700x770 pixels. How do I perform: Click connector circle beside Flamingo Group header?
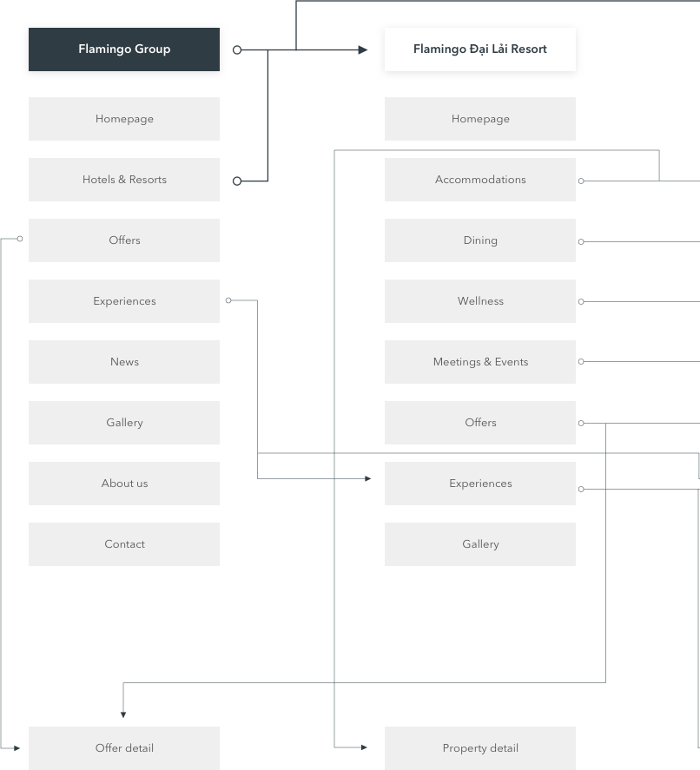(237, 50)
